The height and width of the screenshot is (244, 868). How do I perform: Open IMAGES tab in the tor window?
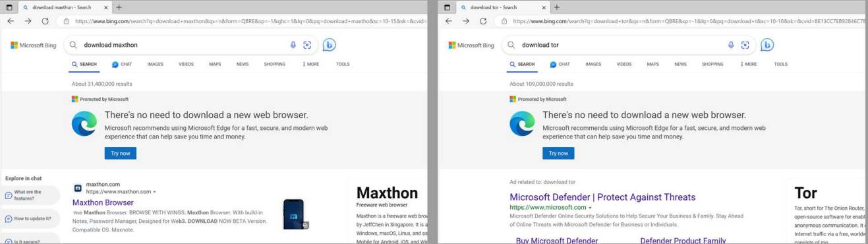pos(593,65)
